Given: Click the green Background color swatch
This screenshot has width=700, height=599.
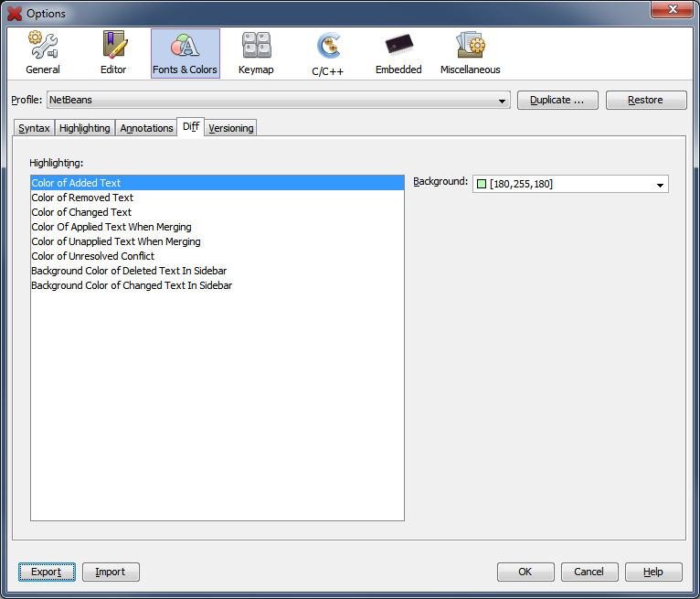Looking at the screenshot, I should point(482,184).
